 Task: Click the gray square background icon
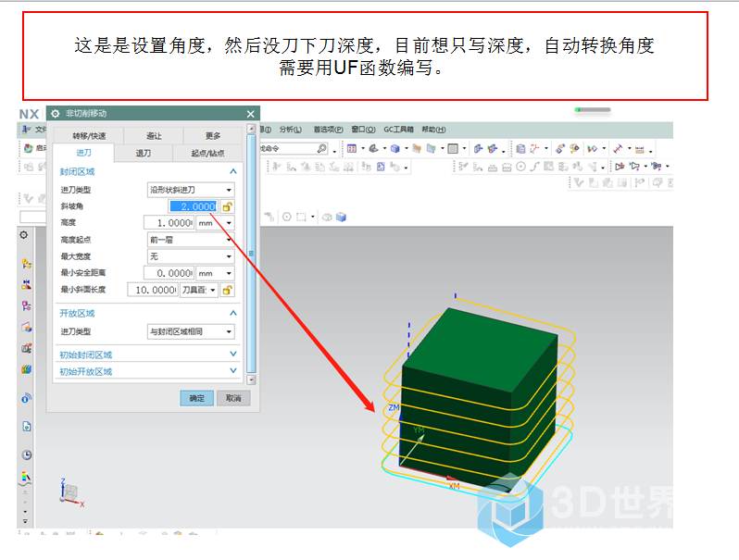point(453,149)
